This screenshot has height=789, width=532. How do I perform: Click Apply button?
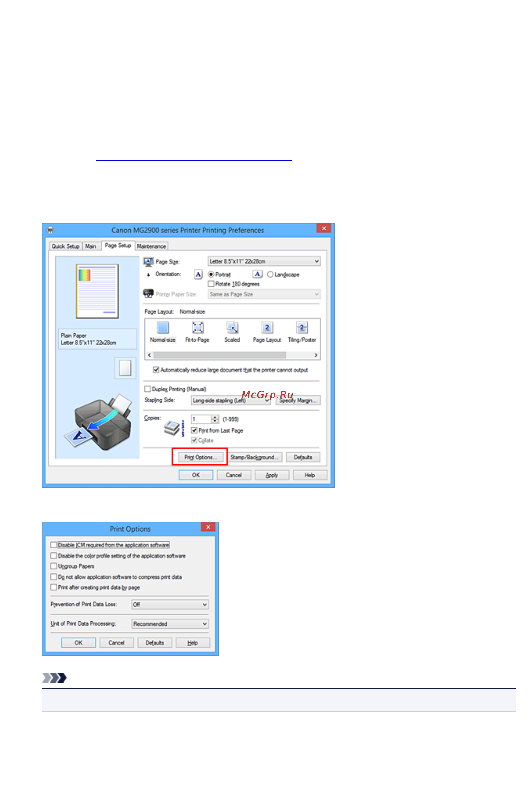272,475
